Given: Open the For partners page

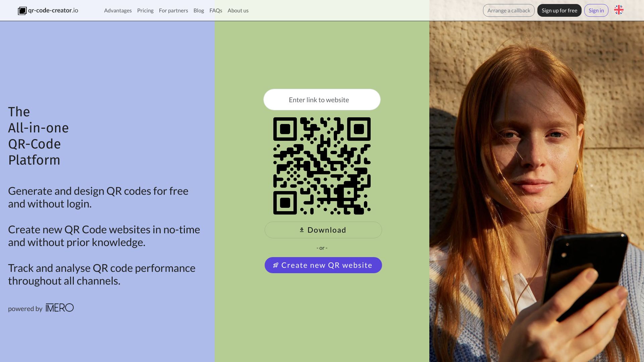Looking at the screenshot, I should [x=173, y=10].
